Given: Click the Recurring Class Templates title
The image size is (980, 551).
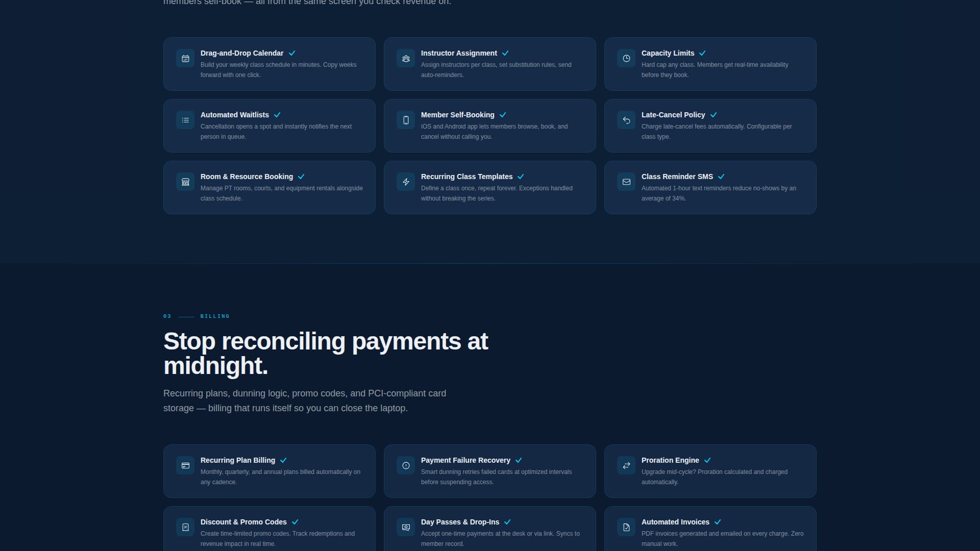Looking at the screenshot, I should tap(467, 177).
